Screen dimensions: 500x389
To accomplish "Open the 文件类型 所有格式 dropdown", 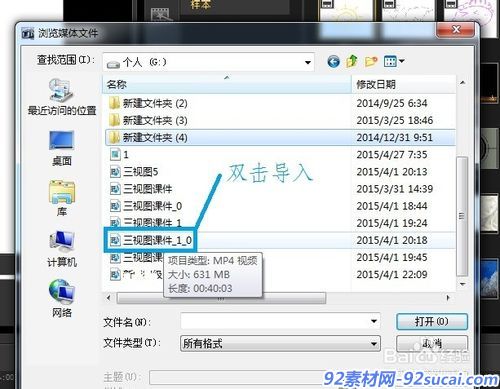I will point(280,343).
